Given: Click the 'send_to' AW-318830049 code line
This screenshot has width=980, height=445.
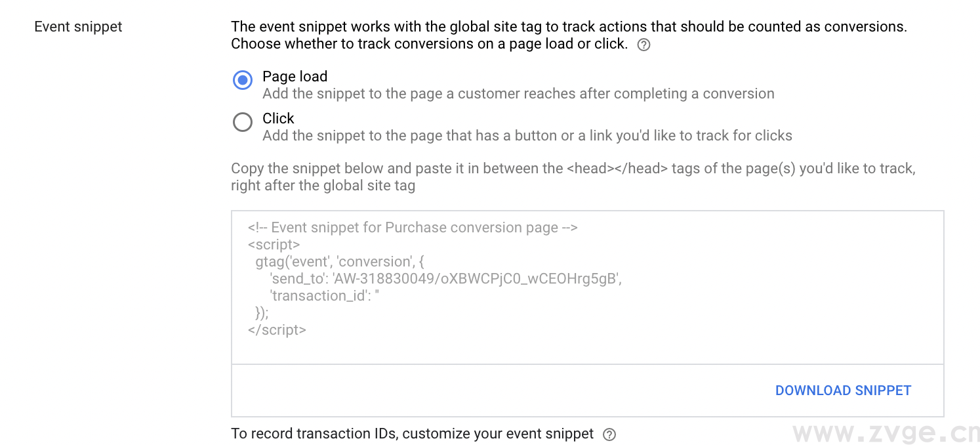Looking at the screenshot, I should click(445, 279).
